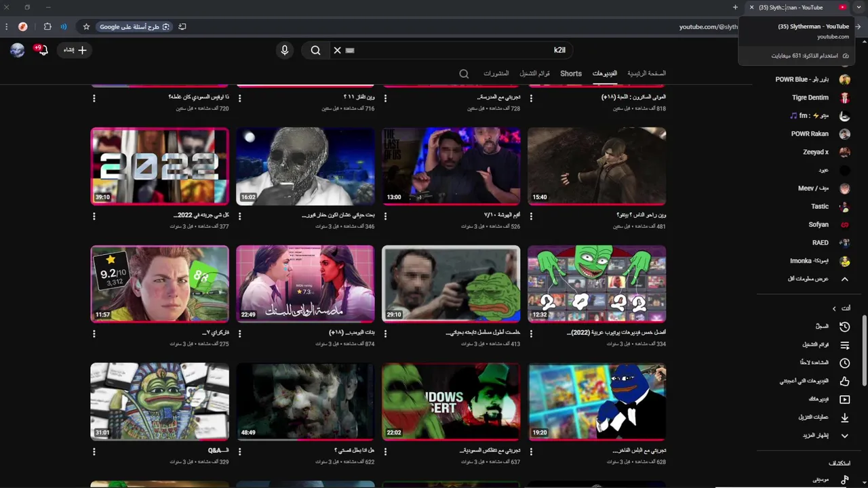Open the 22:49 girls school video thumbnail

[305, 283]
